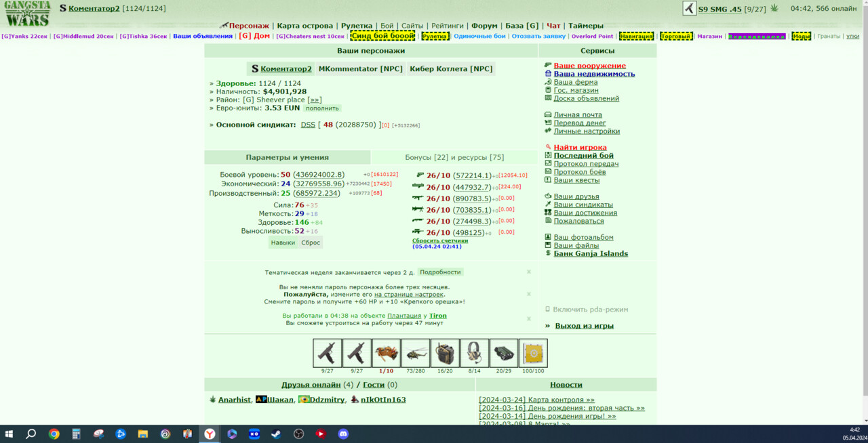Switch to Бонусы и ресурсы tab

click(454, 157)
